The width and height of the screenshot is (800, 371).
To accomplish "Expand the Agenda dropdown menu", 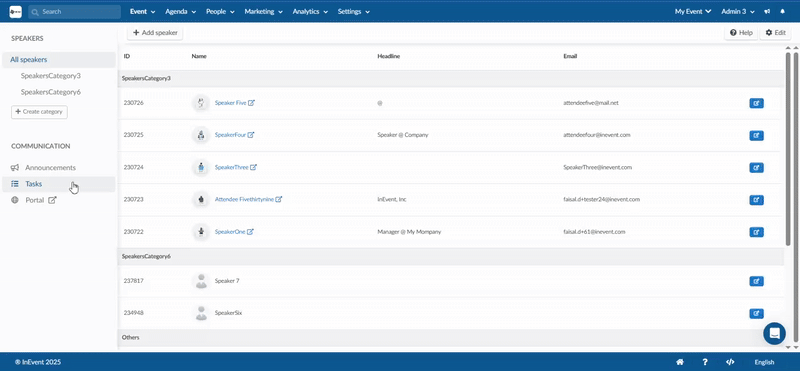I will (x=181, y=11).
